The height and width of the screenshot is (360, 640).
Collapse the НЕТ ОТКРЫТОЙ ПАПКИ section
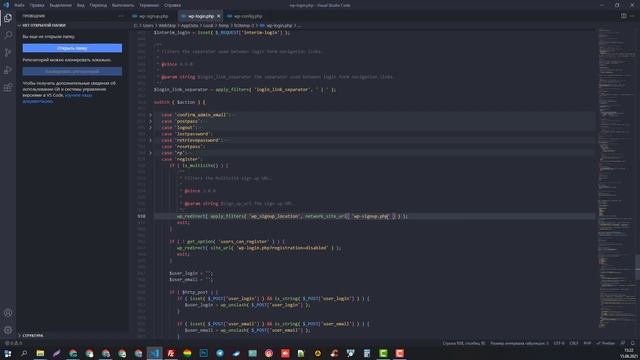pyautogui.click(x=44, y=25)
